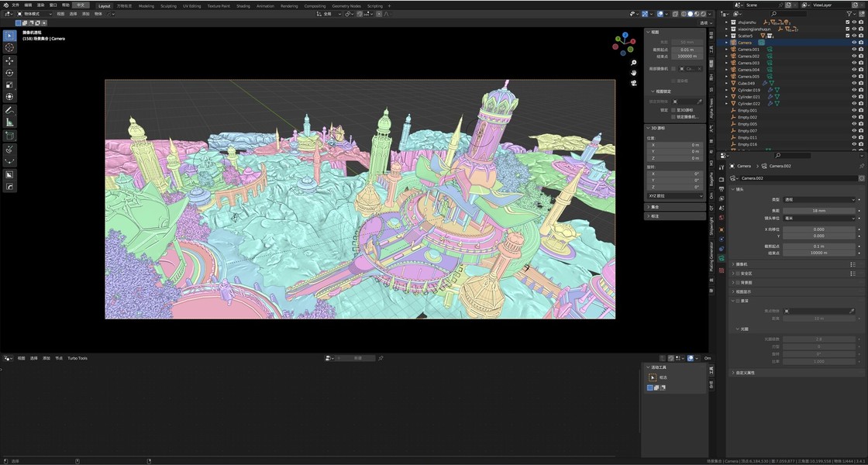
Task: Click the Blender logo menu icon
Action: [x=5, y=5]
